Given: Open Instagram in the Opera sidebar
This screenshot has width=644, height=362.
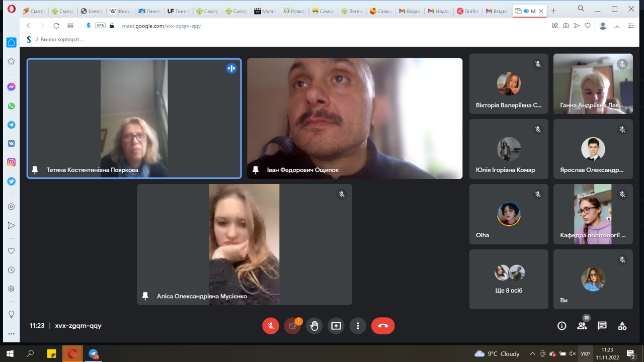Looking at the screenshot, I should point(11,162).
